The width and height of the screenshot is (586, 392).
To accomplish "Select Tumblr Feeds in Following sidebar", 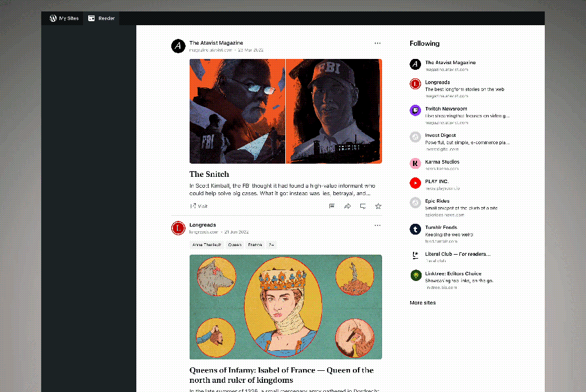I will 441,228.
